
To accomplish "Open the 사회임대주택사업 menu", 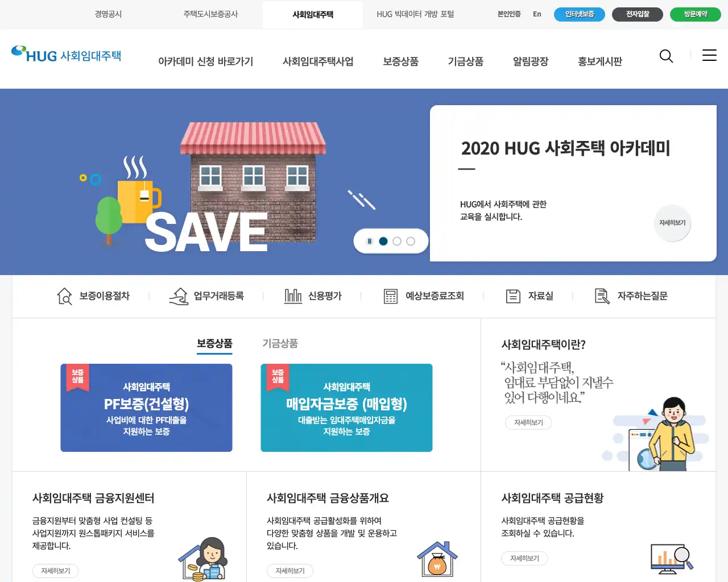I will (318, 61).
